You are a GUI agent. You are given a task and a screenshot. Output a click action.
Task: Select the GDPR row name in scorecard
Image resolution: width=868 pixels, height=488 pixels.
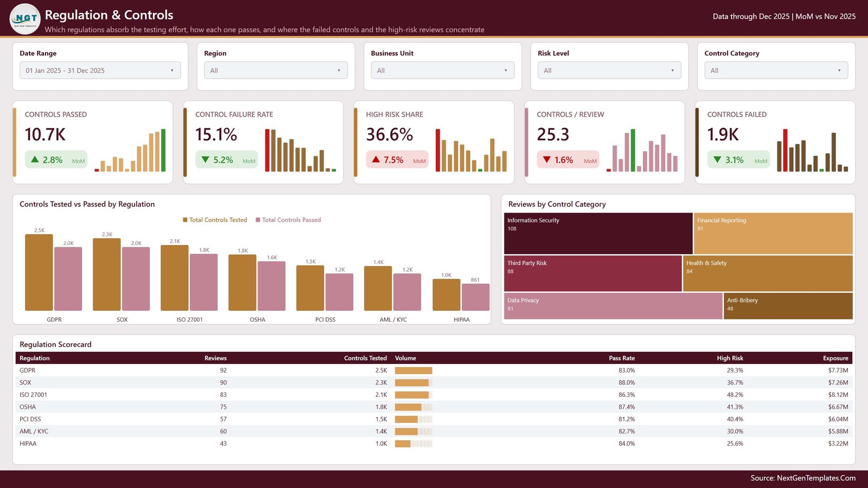coord(27,370)
